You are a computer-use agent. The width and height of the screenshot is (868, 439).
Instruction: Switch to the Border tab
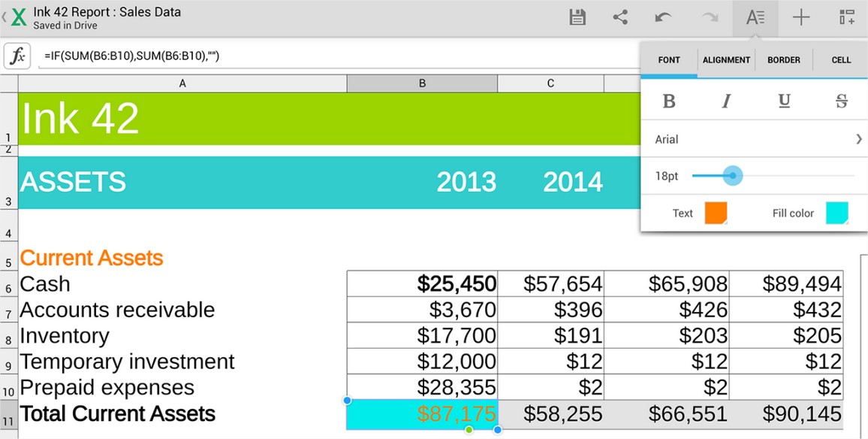[x=784, y=60]
